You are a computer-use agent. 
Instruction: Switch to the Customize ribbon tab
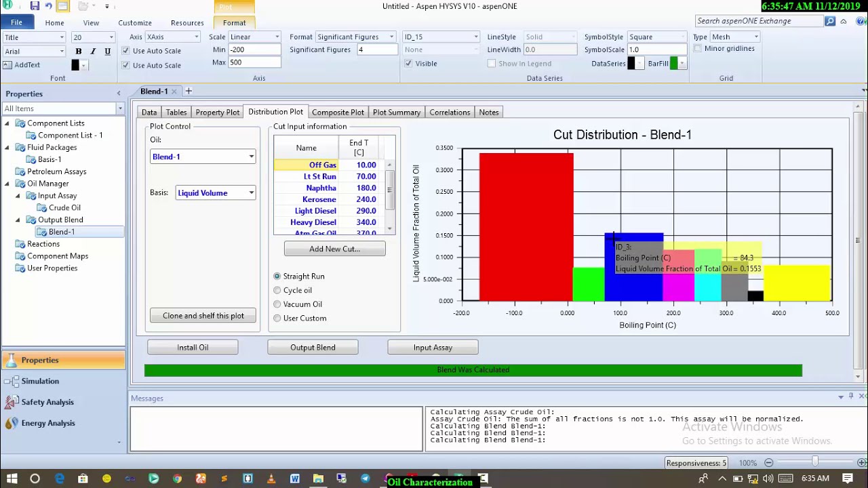[x=135, y=23]
